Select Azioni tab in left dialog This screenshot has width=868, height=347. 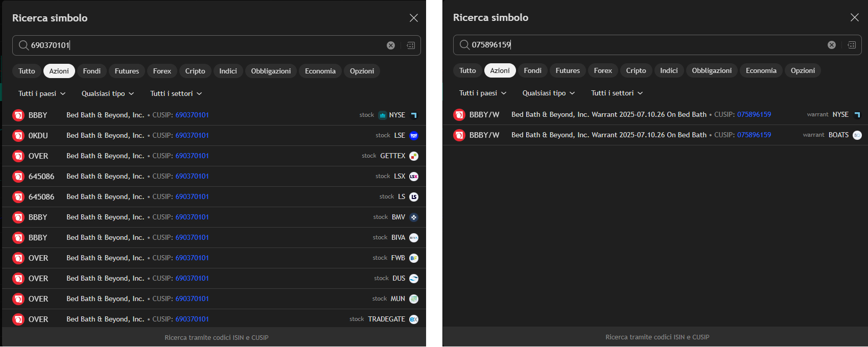click(x=59, y=71)
